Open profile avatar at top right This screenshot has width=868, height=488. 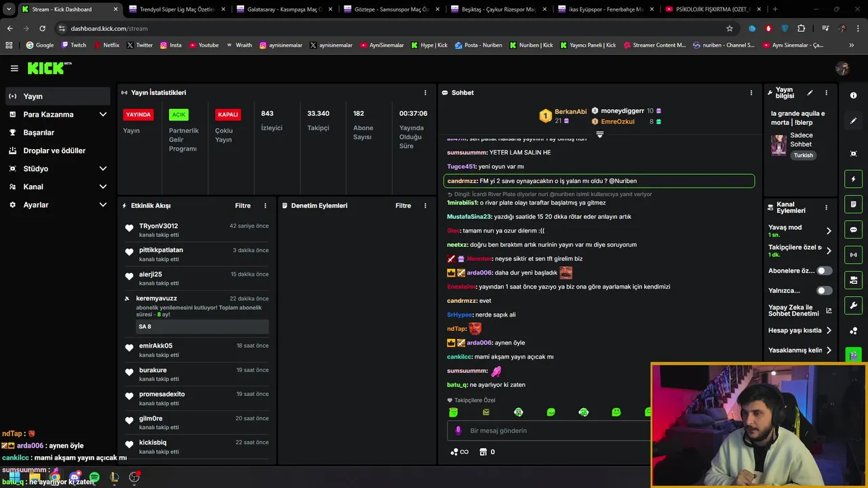pos(842,68)
